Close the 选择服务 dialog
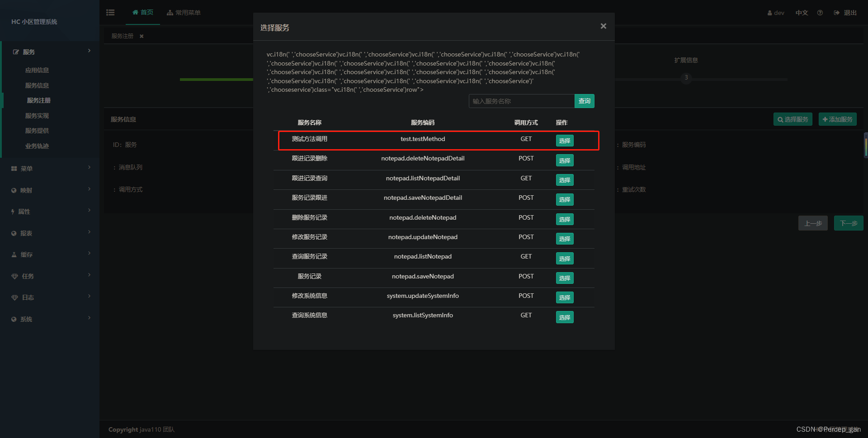The image size is (868, 438). click(603, 26)
